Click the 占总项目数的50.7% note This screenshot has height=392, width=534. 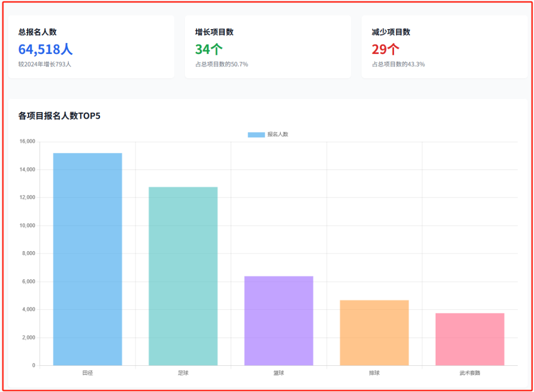coord(222,64)
